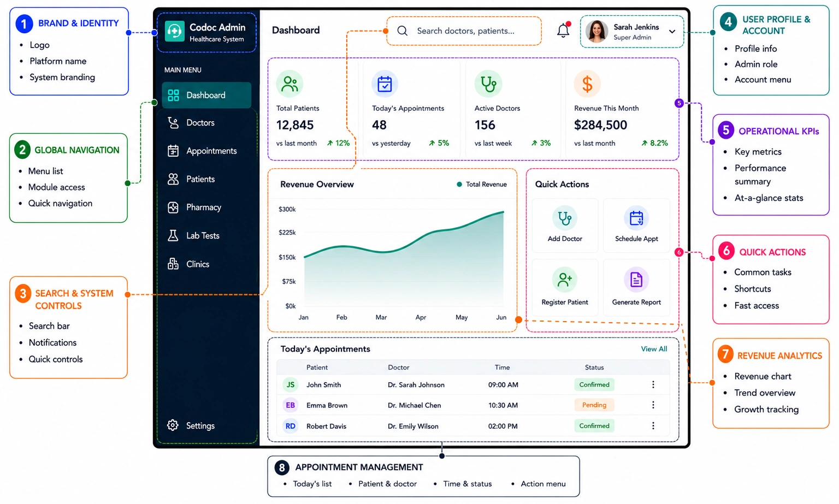Image resolution: width=839 pixels, height=504 pixels.
Task: Open action menu for John Smith row
Action: (x=653, y=384)
